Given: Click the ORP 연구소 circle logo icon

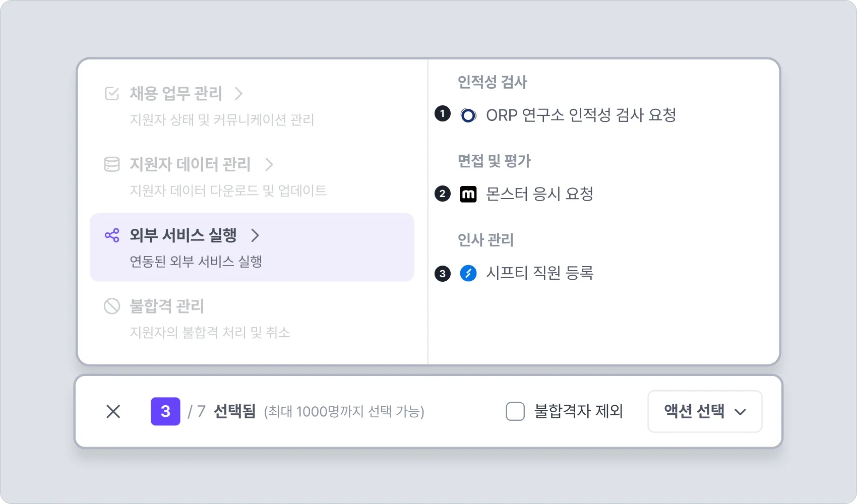Looking at the screenshot, I should click(x=468, y=115).
